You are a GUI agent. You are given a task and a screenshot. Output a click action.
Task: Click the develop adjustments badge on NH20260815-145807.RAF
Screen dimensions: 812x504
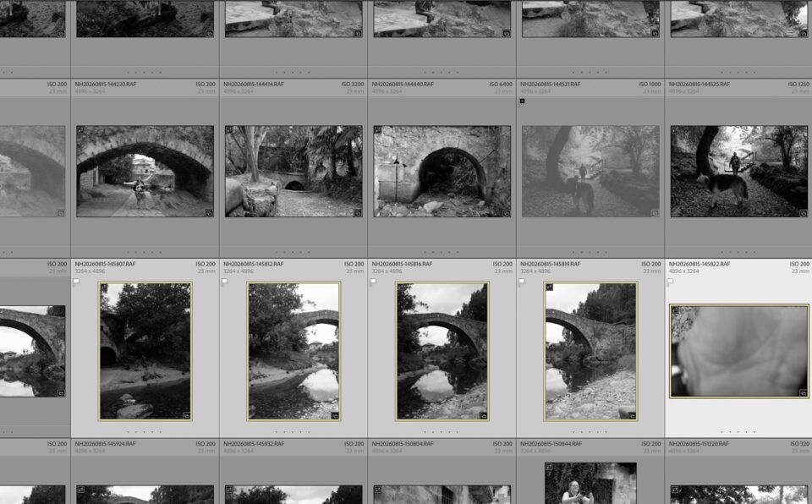(x=103, y=287)
